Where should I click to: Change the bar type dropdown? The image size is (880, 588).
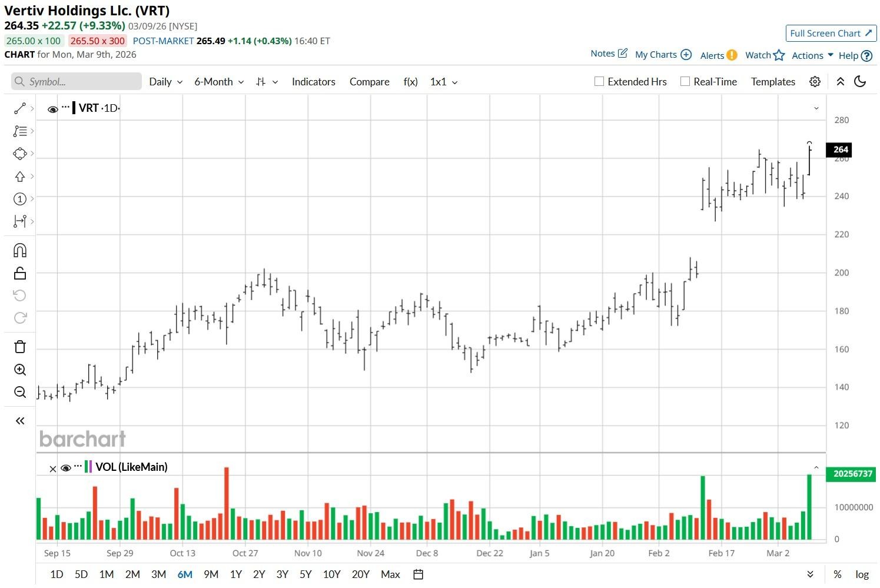click(267, 82)
